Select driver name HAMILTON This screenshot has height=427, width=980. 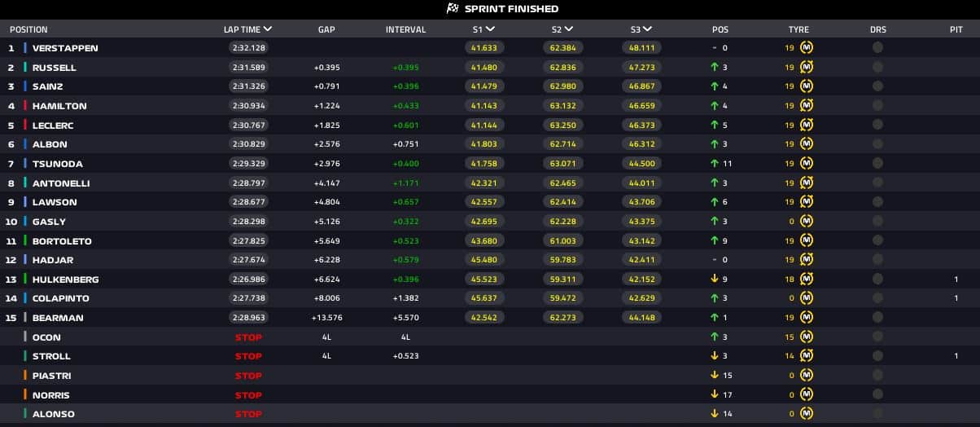pyautogui.click(x=59, y=106)
